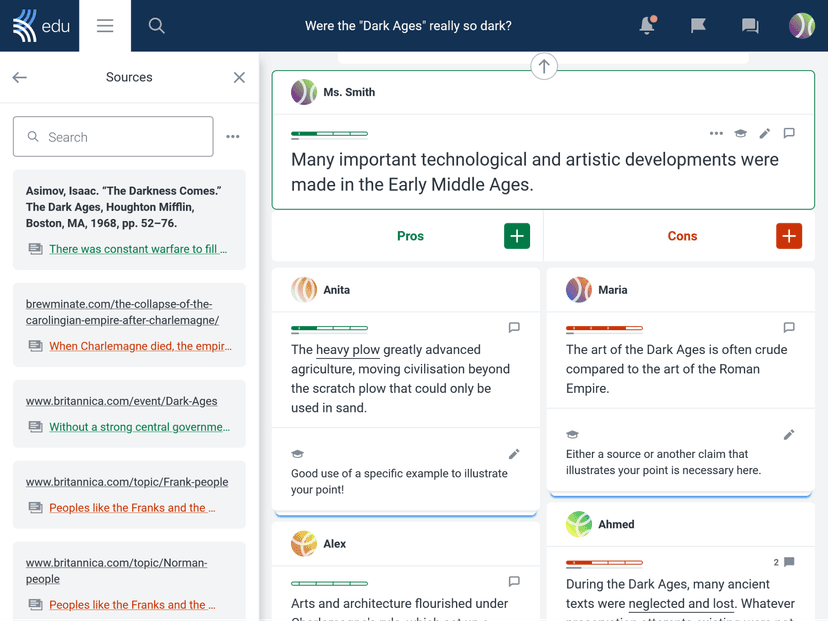Go back from the Sources panel

tap(20, 77)
